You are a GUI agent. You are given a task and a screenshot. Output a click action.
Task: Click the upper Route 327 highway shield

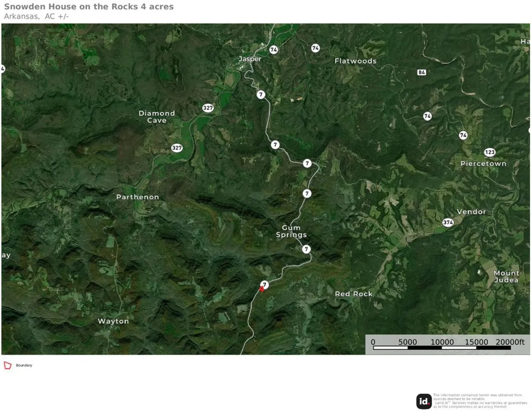pyautogui.click(x=208, y=108)
